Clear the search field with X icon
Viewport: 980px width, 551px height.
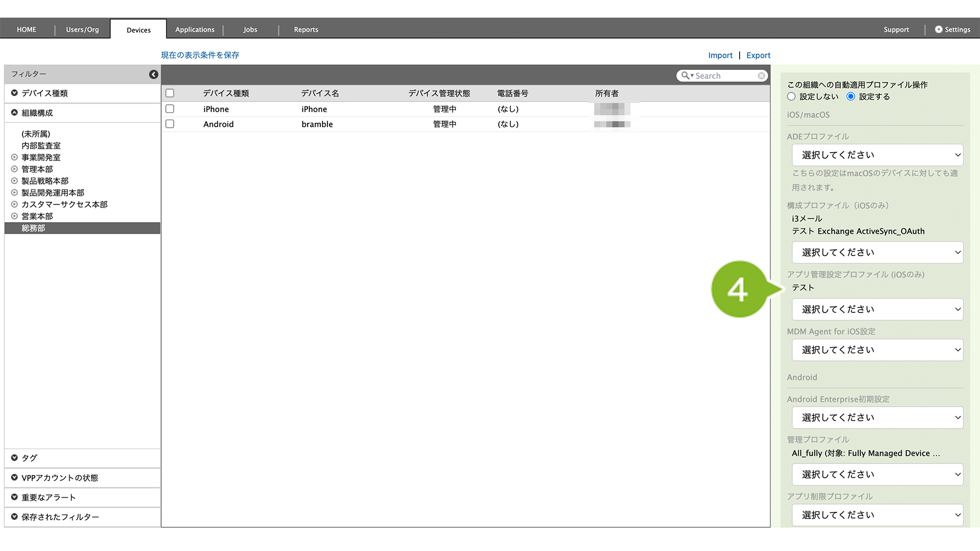(761, 76)
